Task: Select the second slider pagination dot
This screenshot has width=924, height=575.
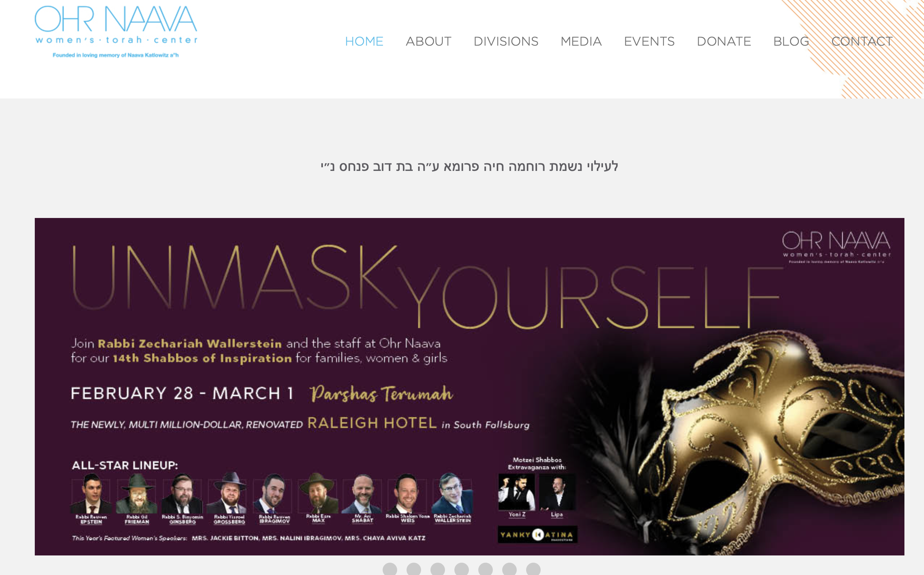Action: coord(414,569)
